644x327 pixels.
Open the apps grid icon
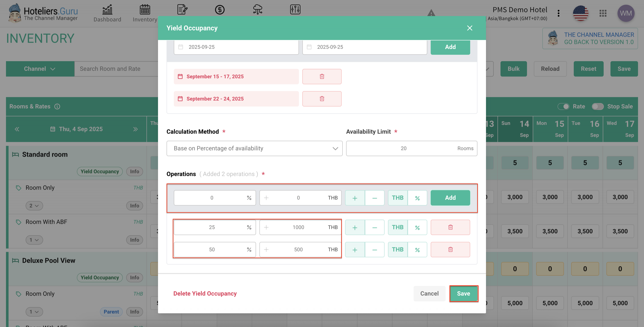603,13
